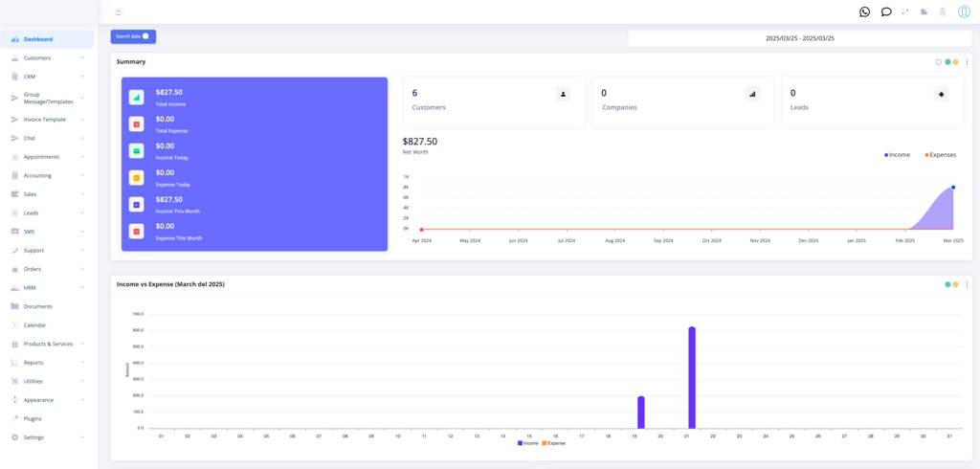
Task: Click the Companies card bar-chart icon
Action: 752,94
